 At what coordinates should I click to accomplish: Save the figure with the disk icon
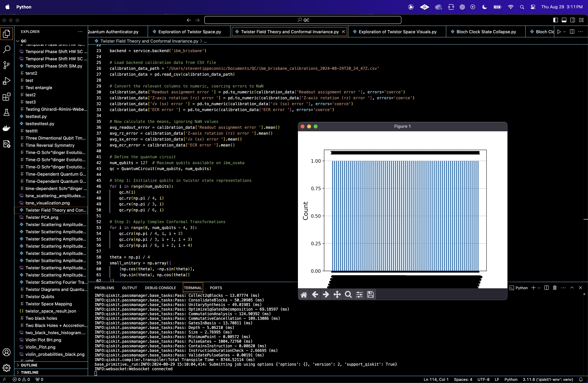pos(371,295)
